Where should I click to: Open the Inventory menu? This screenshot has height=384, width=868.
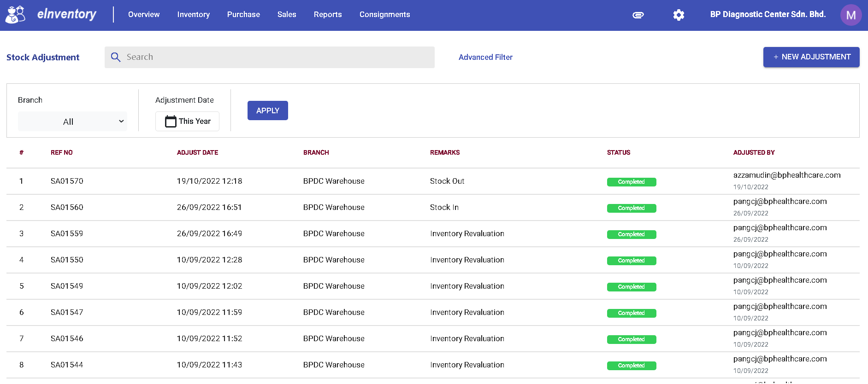[x=194, y=15]
